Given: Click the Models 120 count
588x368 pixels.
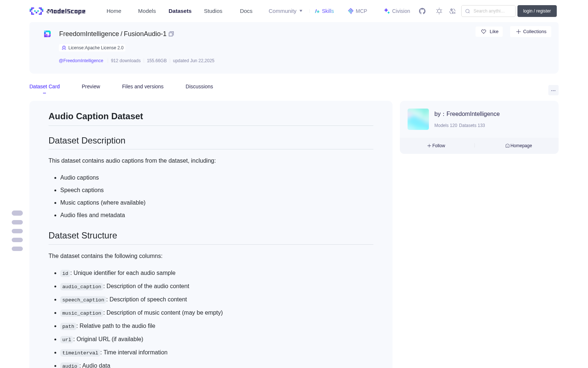Looking at the screenshot, I should [446, 125].
